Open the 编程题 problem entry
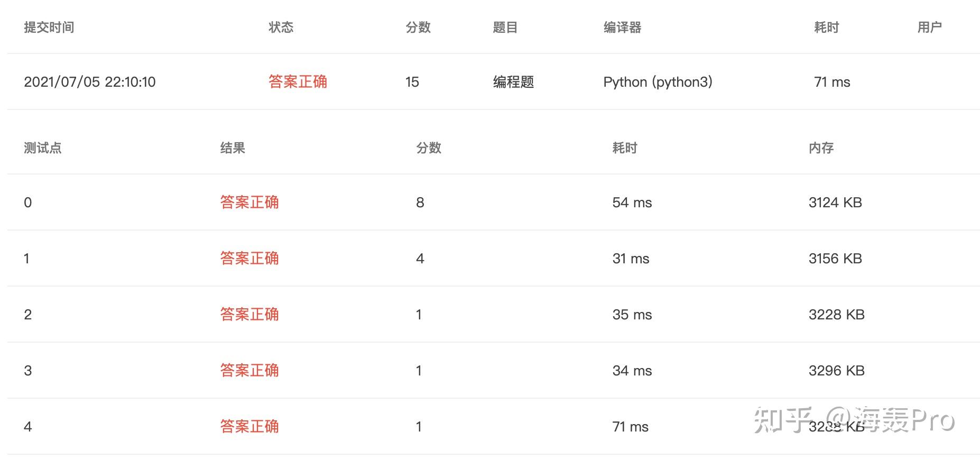The width and height of the screenshot is (980, 459). (513, 82)
